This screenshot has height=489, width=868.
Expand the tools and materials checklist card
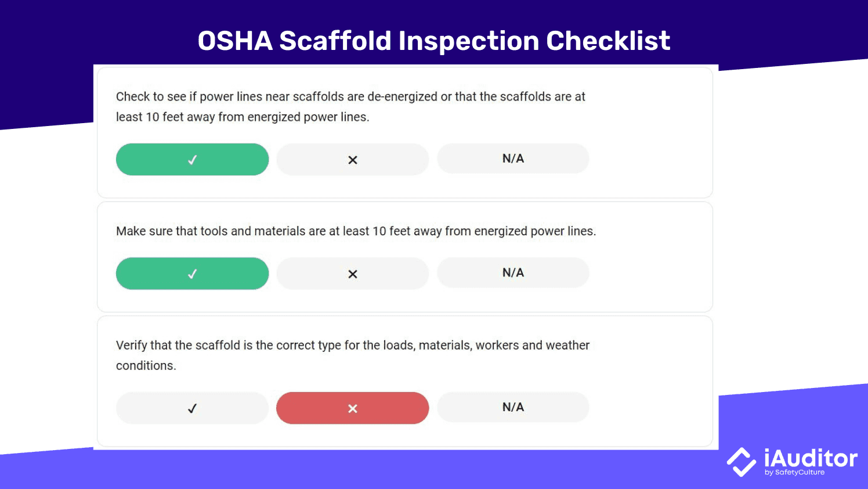(404, 257)
